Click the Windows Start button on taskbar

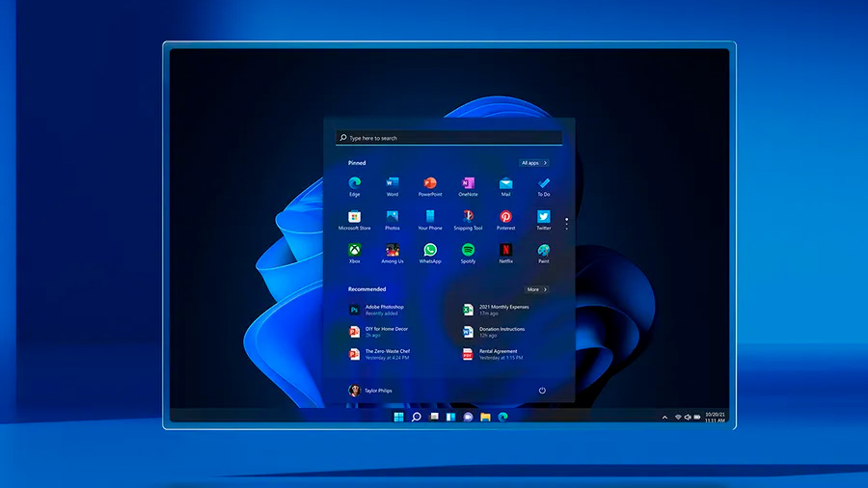tap(398, 418)
